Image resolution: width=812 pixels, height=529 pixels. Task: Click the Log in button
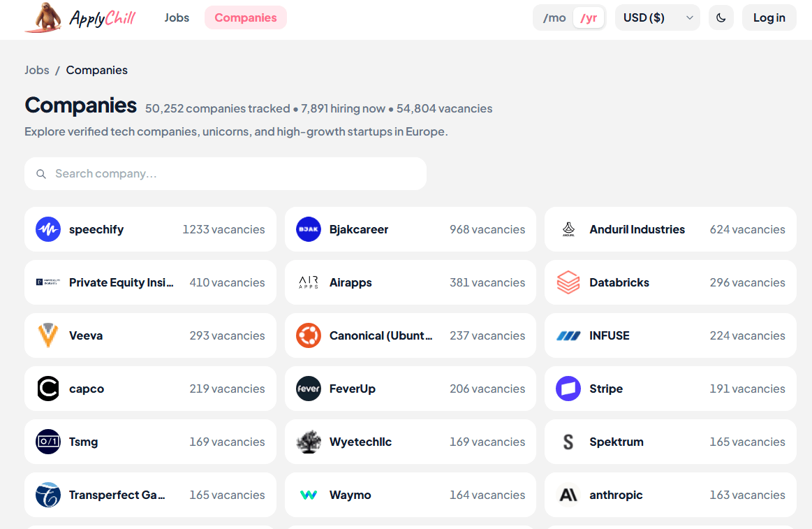[x=769, y=17]
